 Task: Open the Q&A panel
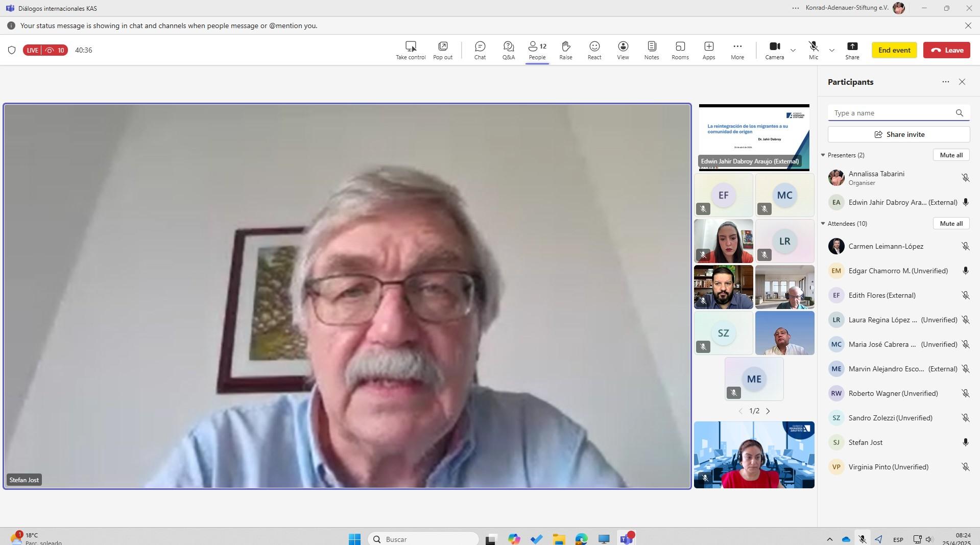508,50
